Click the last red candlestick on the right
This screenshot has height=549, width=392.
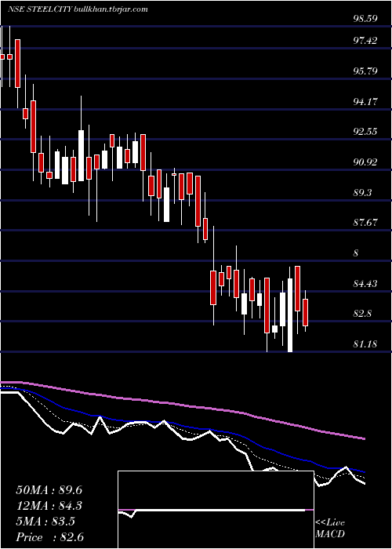306,311
